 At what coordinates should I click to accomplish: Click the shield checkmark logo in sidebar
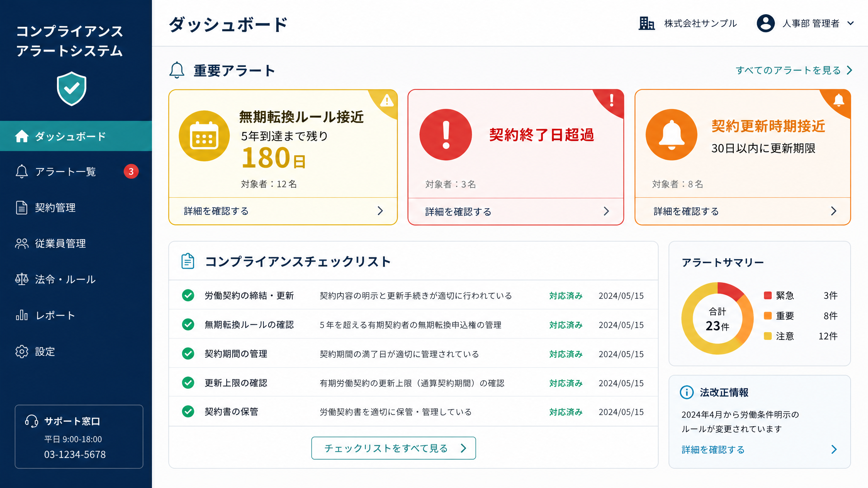(72, 88)
